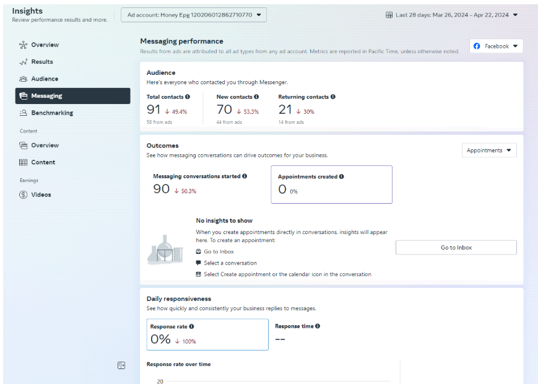This screenshot has height=392, width=551.
Task: Click the Messaging conversations started info icon
Action: point(245,176)
